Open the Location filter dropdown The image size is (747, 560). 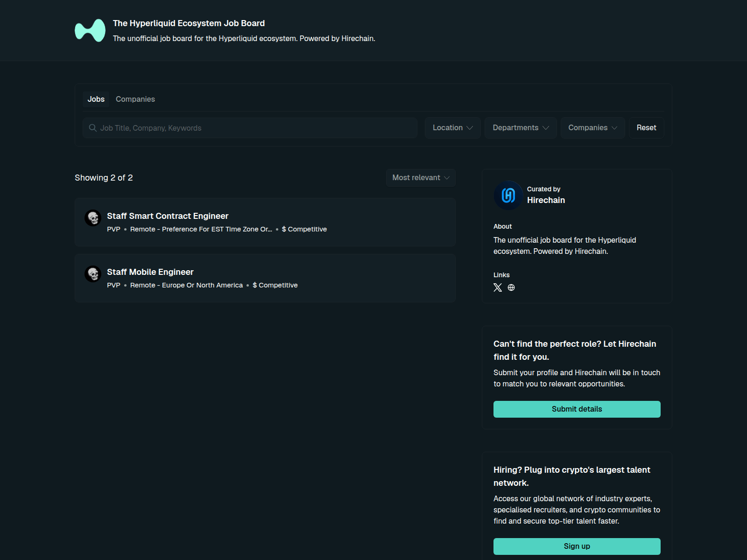tap(452, 127)
